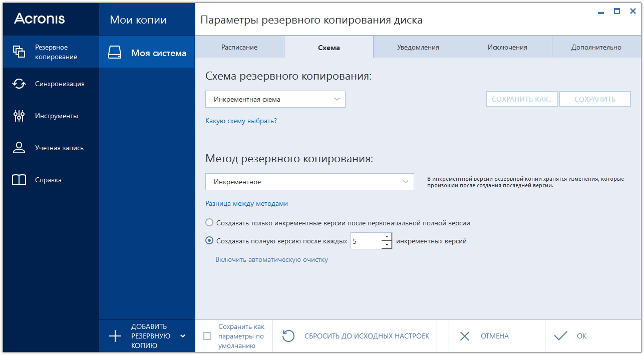Check Сохранить как параметры по умолчанию
This screenshot has height=355, width=644.
207,336
